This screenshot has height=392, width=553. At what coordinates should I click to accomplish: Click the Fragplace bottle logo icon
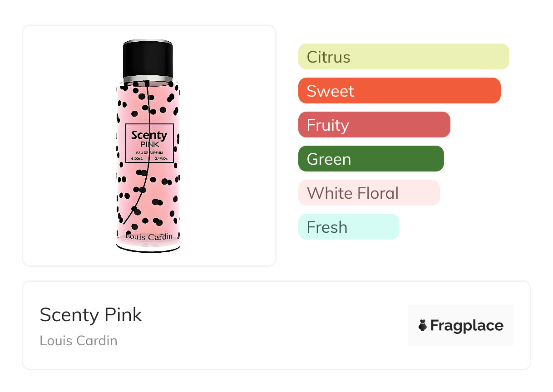(423, 325)
